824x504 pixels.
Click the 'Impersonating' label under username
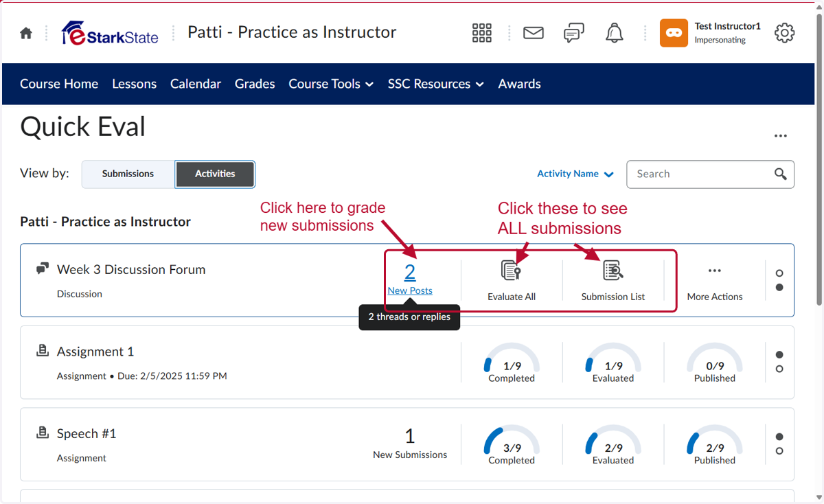(x=720, y=40)
